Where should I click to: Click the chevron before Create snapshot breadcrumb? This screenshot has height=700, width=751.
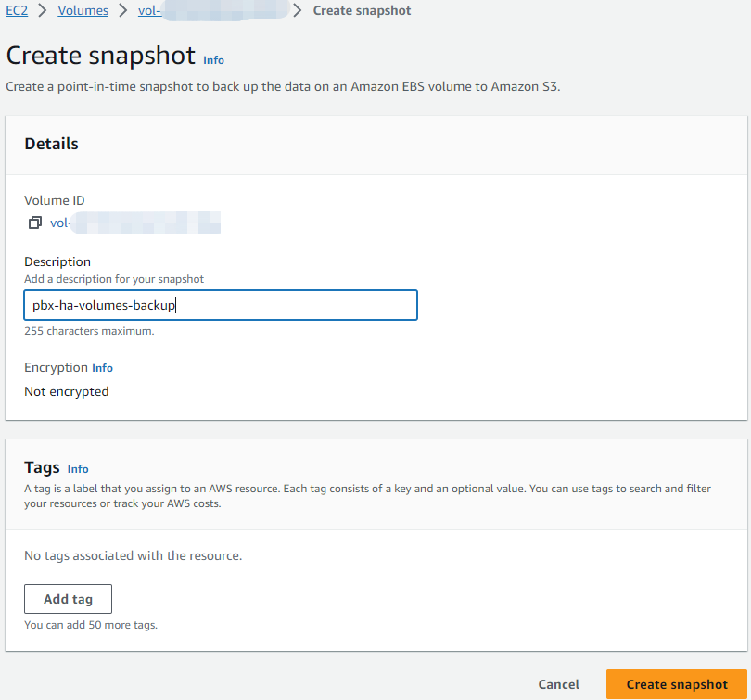pos(298,11)
